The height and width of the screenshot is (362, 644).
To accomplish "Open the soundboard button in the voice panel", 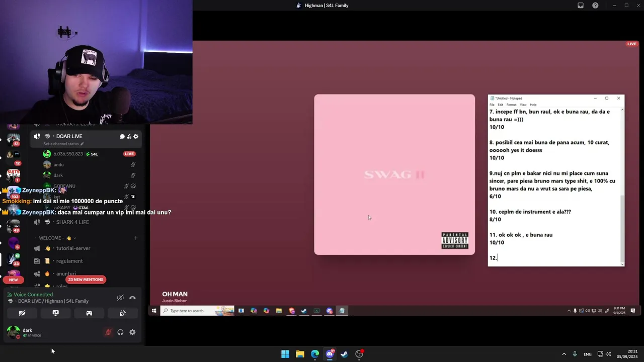I will click(x=123, y=313).
